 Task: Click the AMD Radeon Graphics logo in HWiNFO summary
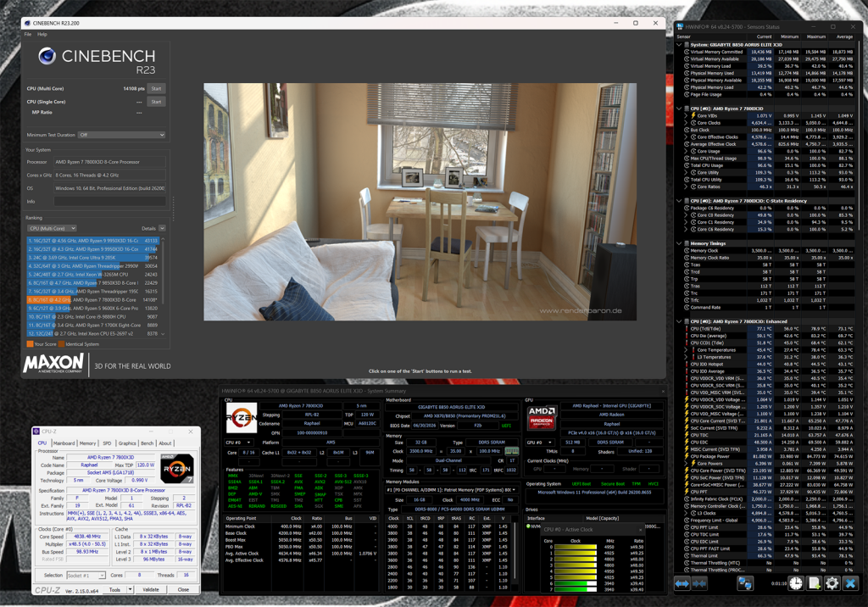(x=541, y=417)
